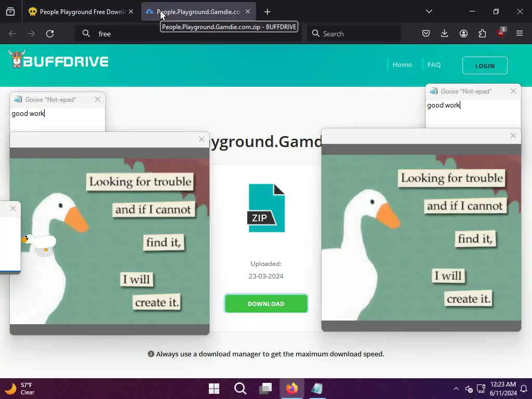Click the BUFFDRIVE logo
Image resolution: width=532 pixels, height=399 pixels.
pos(58,60)
